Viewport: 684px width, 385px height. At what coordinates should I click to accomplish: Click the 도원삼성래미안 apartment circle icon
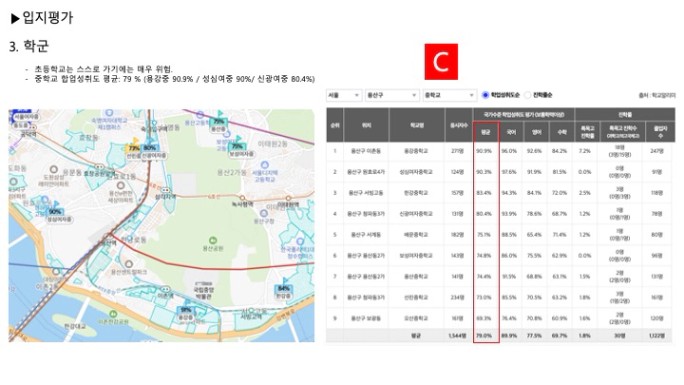click(53, 169)
